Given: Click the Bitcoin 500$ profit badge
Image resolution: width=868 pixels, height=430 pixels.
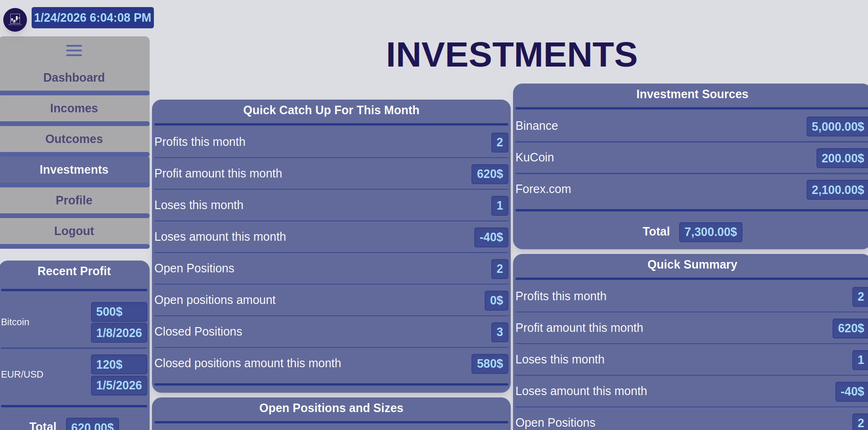Looking at the screenshot, I should [x=118, y=312].
